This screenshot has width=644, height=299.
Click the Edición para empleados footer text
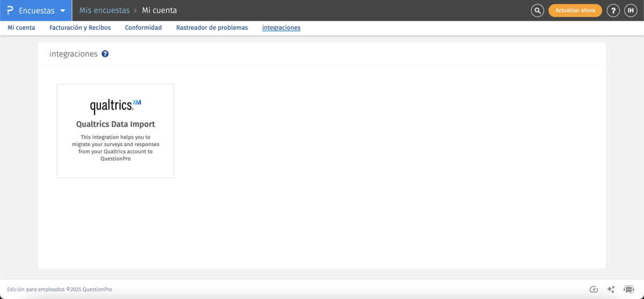tap(60, 289)
